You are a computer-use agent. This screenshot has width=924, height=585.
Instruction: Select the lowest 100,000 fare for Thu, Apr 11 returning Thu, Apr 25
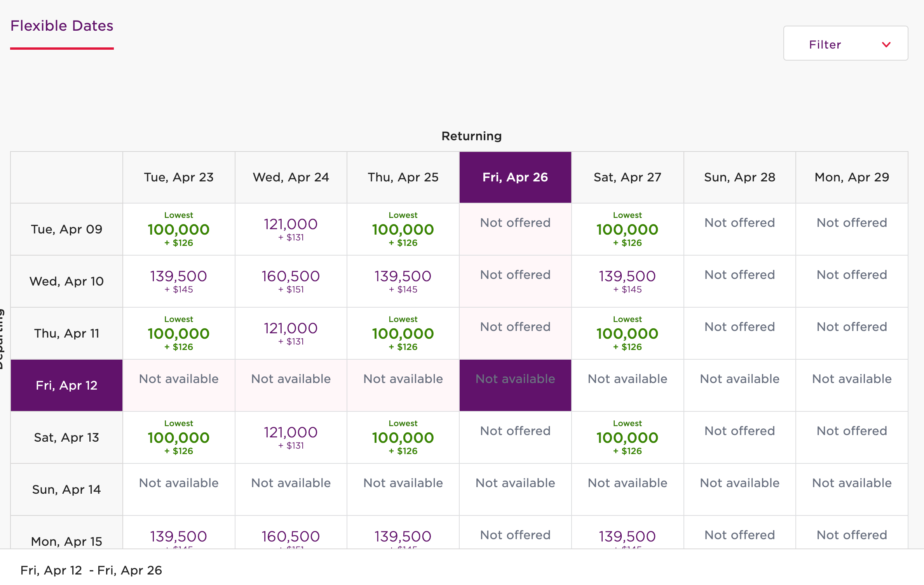click(x=403, y=333)
